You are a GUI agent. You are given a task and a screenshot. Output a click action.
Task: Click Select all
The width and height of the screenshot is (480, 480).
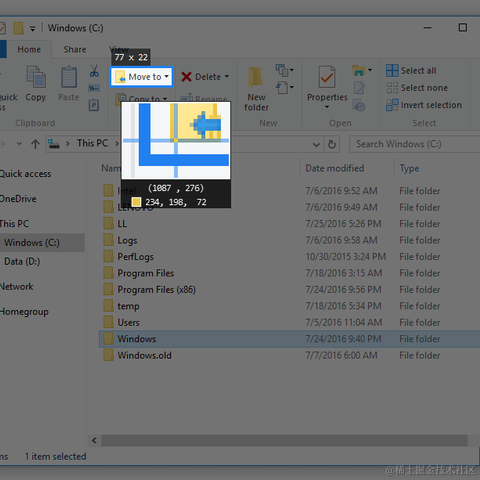(x=411, y=71)
